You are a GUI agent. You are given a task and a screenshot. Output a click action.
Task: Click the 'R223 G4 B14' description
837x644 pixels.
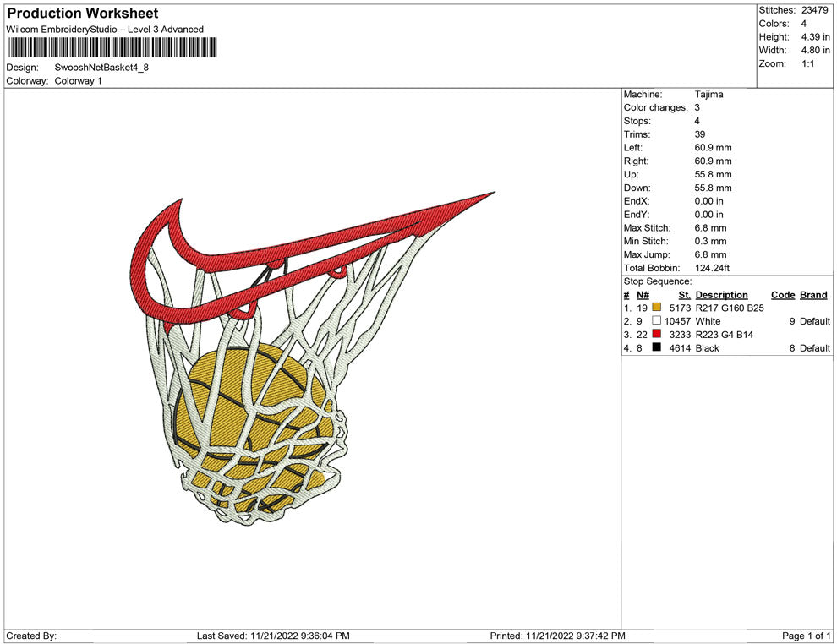tap(725, 335)
